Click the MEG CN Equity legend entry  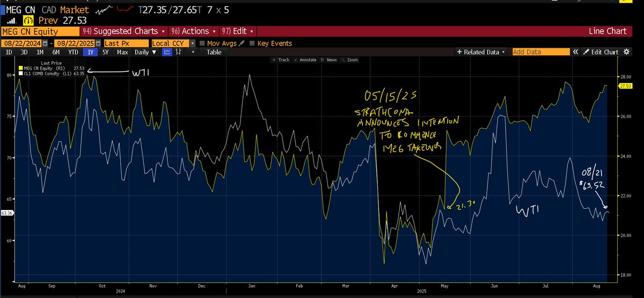[51, 68]
